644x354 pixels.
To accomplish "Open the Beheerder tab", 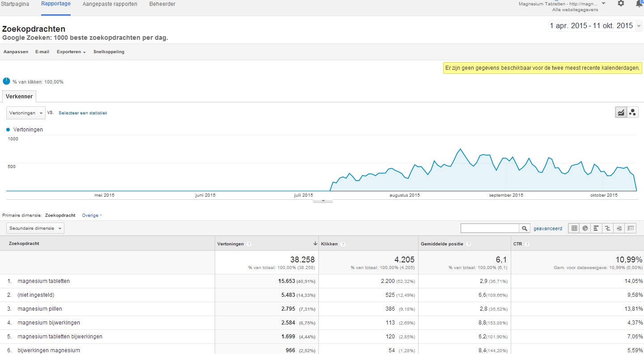I will pyautogui.click(x=162, y=4).
